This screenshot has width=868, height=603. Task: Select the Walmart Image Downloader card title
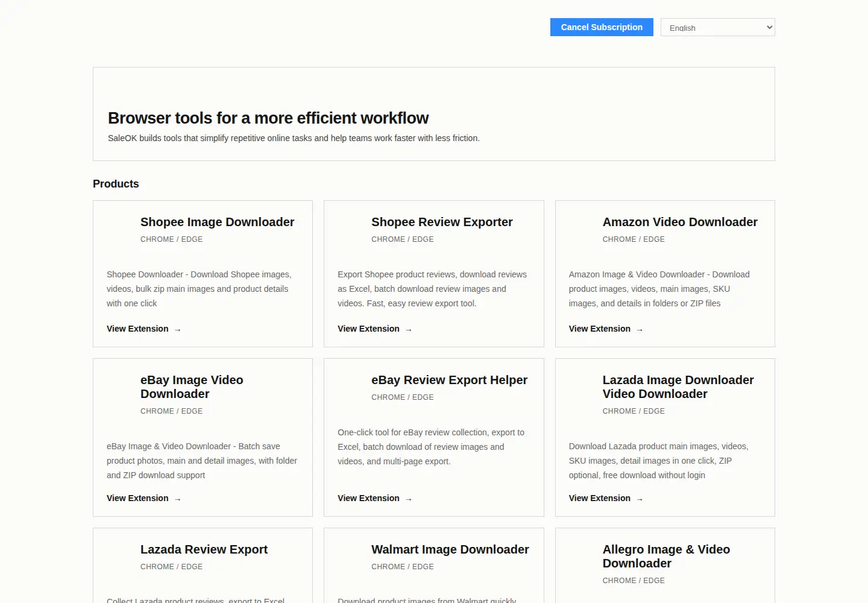pyautogui.click(x=450, y=549)
